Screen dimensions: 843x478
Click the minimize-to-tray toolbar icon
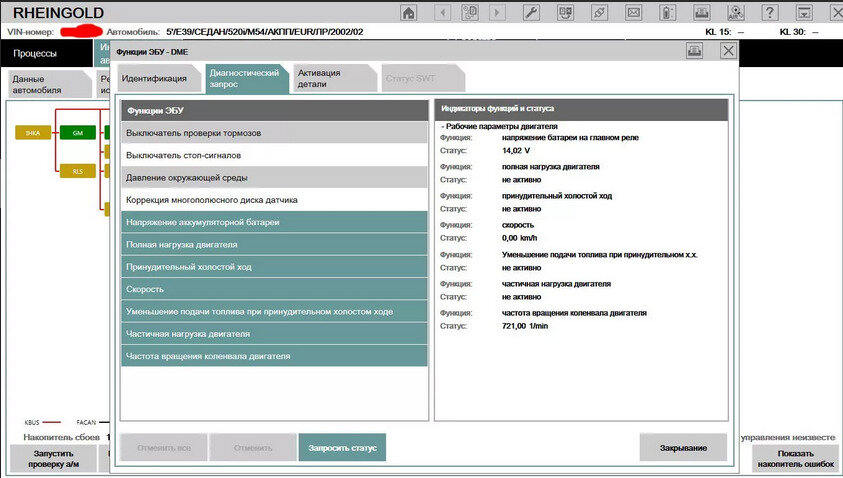804,12
